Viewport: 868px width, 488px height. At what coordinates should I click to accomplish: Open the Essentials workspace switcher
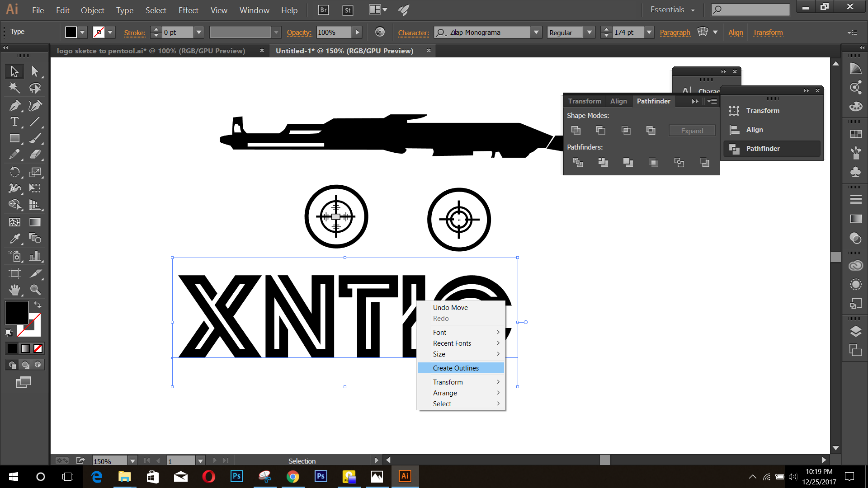coord(672,9)
